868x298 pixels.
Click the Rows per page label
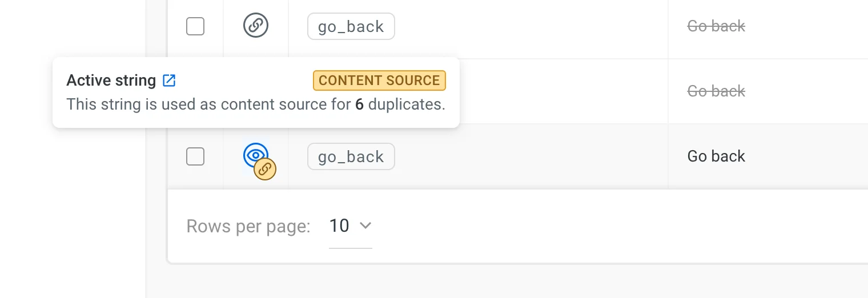pos(248,227)
